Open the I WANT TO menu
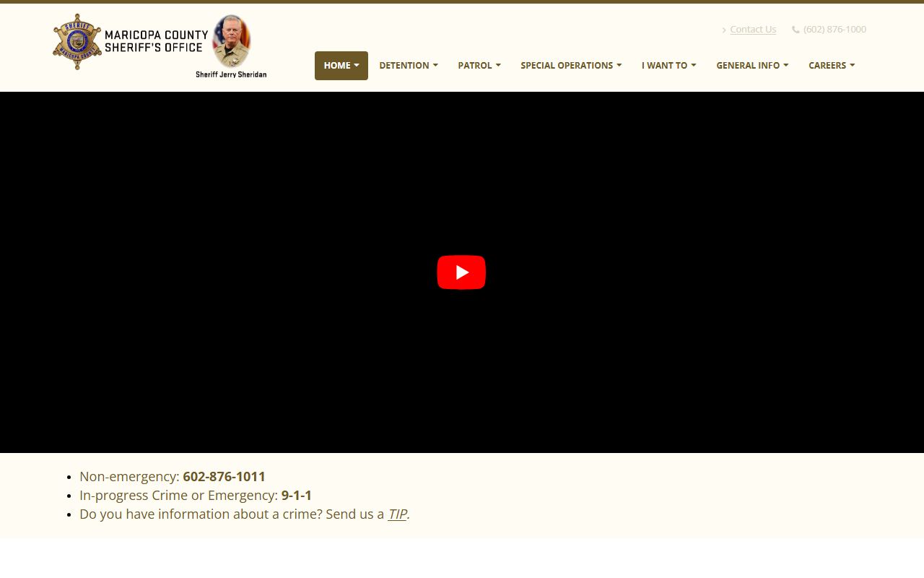924x578 pixels. (x=668, y=65)
